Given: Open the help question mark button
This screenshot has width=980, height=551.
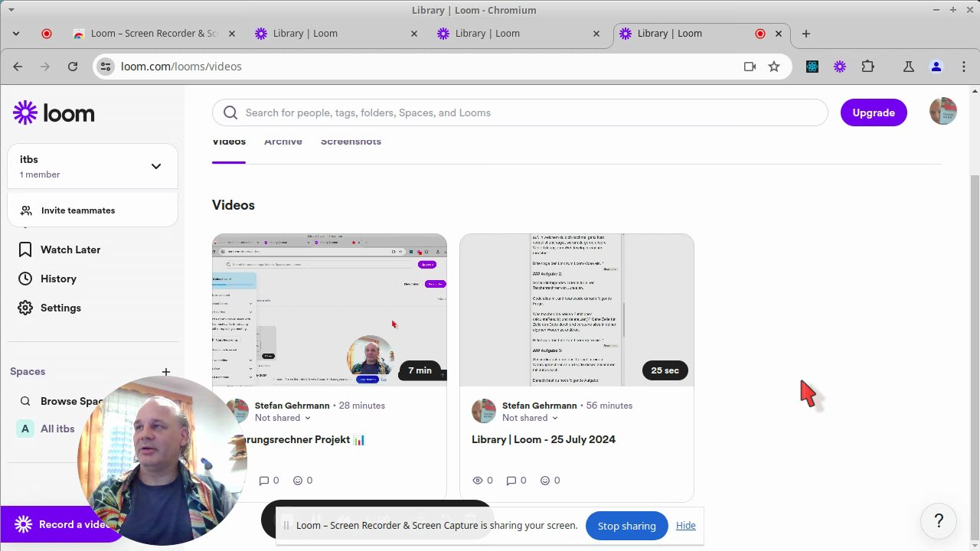Looking at the screenshot, I should coord(939,521).
